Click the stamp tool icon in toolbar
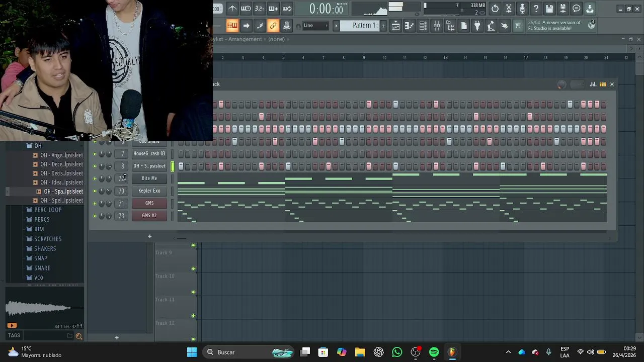 [287, 26]
